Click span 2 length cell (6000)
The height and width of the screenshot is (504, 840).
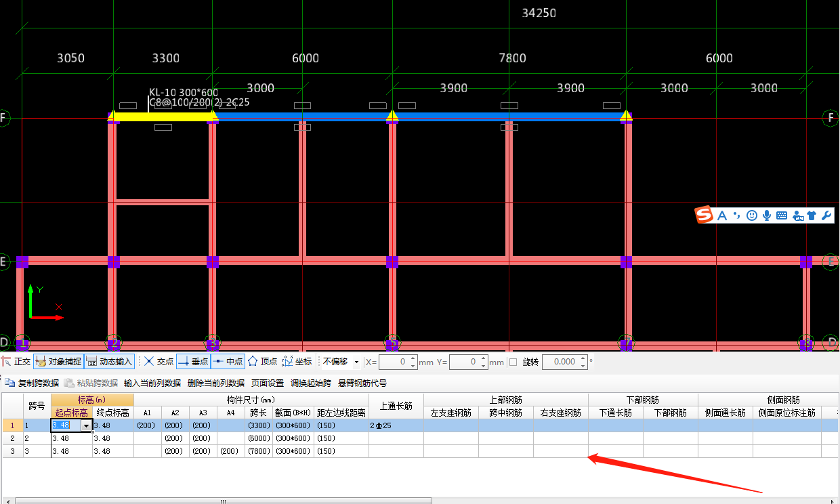259,438
